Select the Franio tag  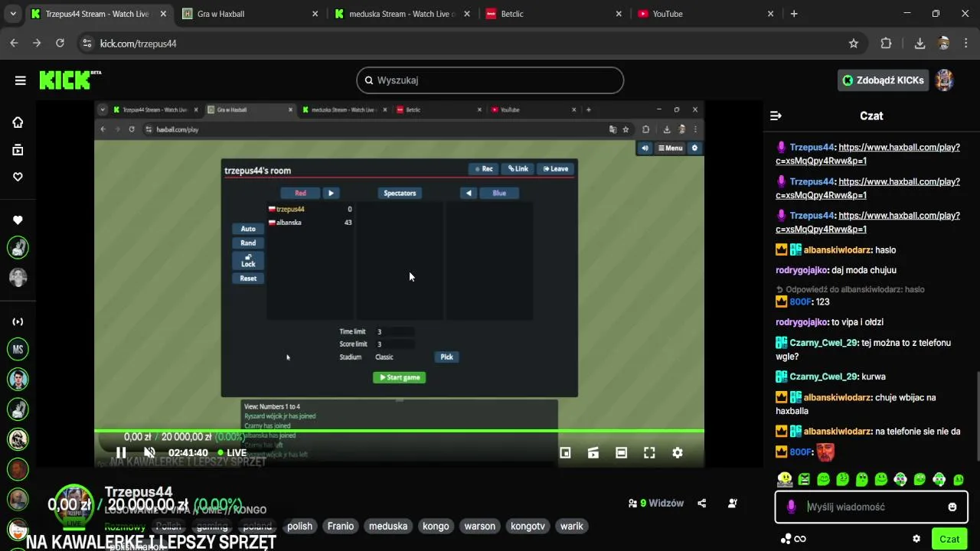[341, 527]
